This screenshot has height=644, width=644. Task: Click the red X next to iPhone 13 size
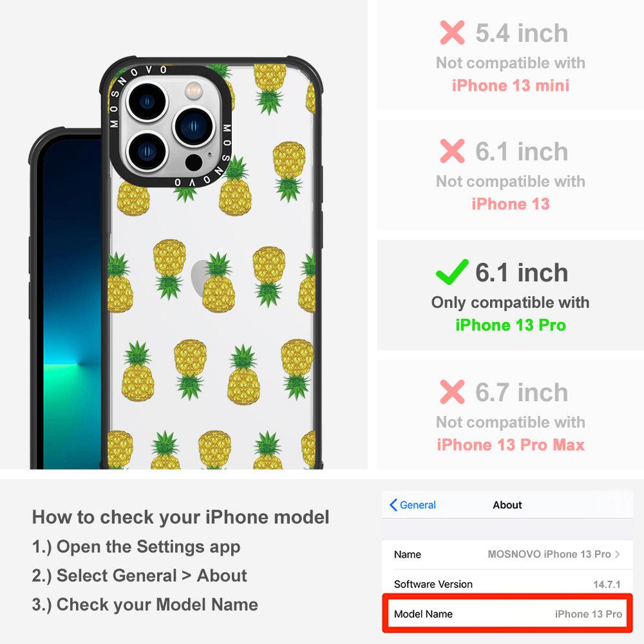(x=452, y=151)
